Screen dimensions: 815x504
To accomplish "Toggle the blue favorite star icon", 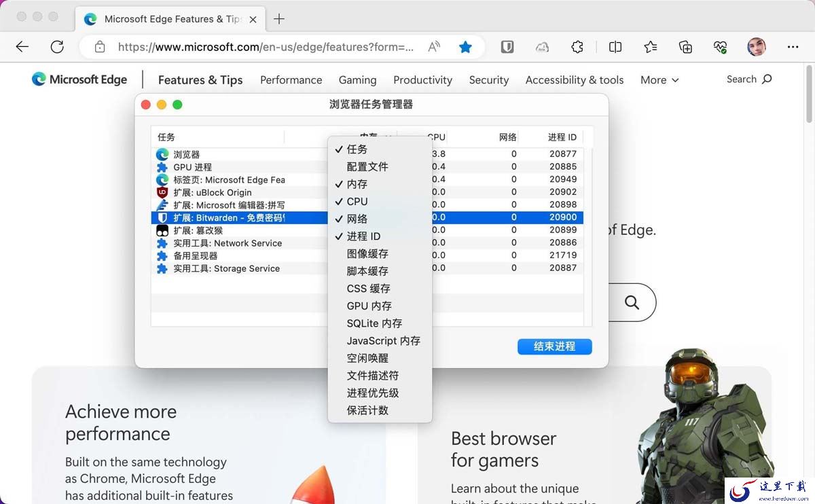I will coord(465,47).
